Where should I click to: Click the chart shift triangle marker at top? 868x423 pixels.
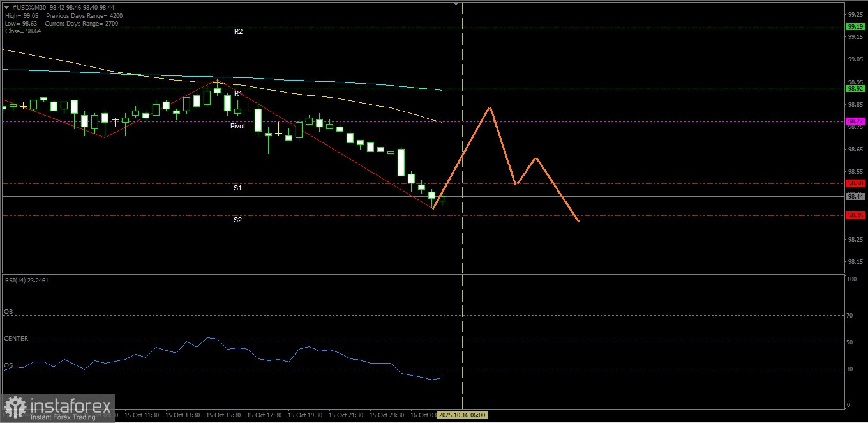(456, 4)
